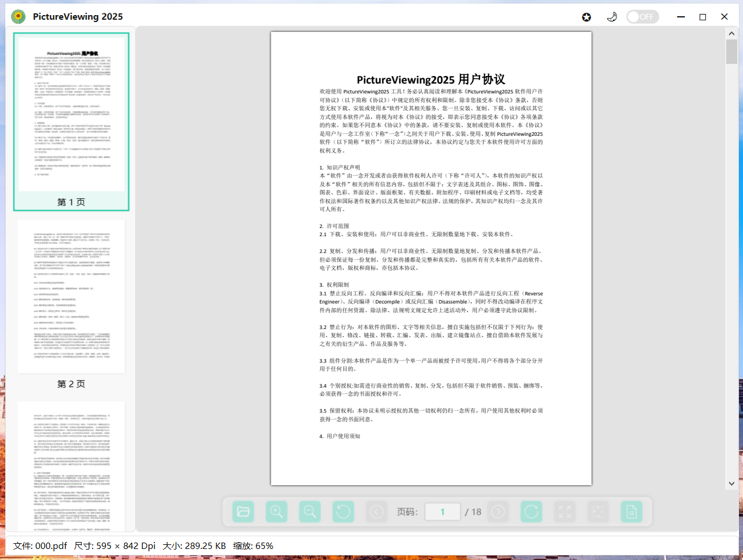The height and width of the screenshot is (560, 743).
Task: Click the document file icon in the toolbar
Action: (x=632, y=511)
